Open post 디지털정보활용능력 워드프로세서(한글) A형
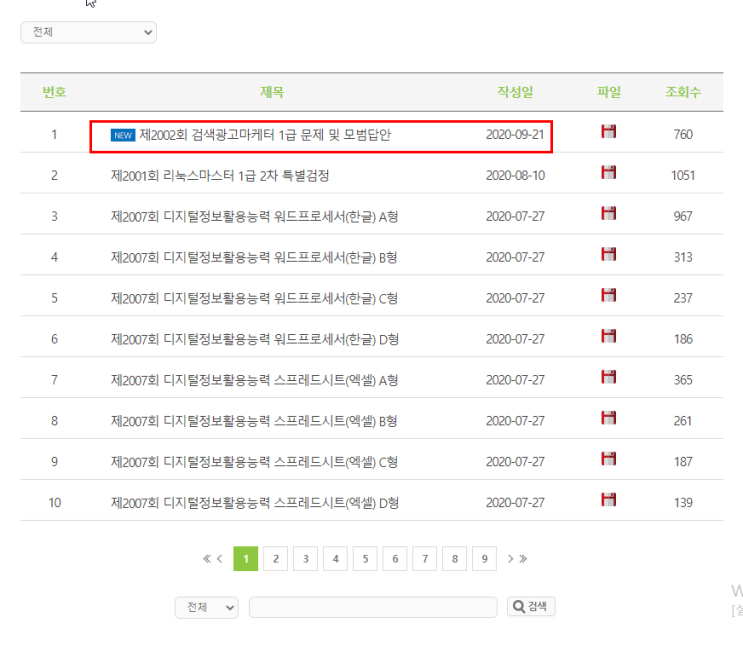 pyautogui.click(x=254, y=216)
